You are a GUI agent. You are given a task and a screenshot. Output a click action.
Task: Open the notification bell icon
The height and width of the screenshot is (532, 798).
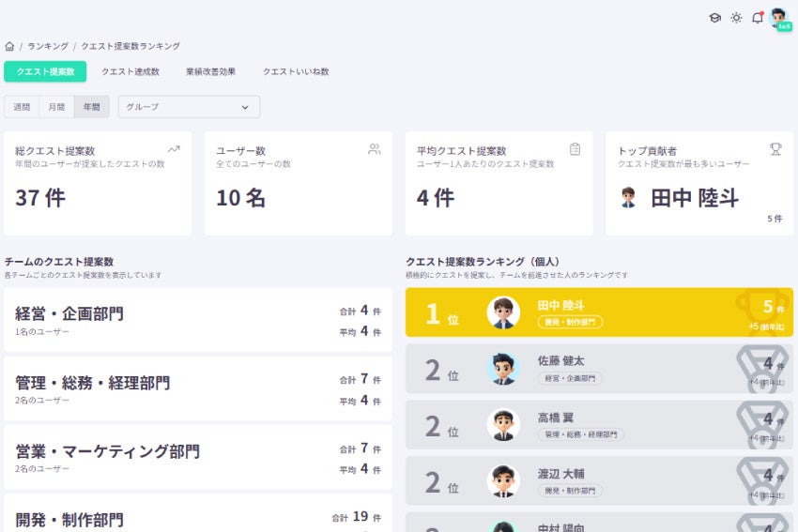pyautogui.click(x=758, y=18)
